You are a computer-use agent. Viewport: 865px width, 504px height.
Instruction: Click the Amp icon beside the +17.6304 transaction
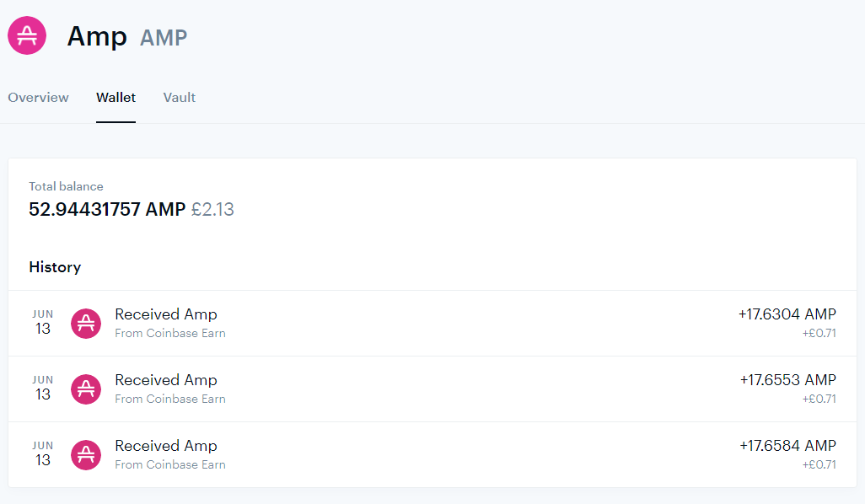click(86, 323)
